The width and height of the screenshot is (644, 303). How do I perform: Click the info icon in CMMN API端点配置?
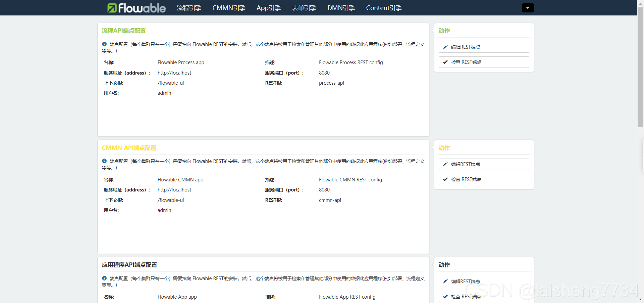click(x=104, y=161)
